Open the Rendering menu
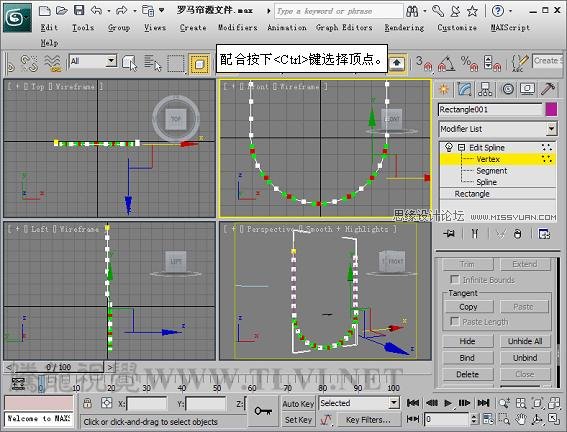 pyautogui.click(x=404, y=27)
